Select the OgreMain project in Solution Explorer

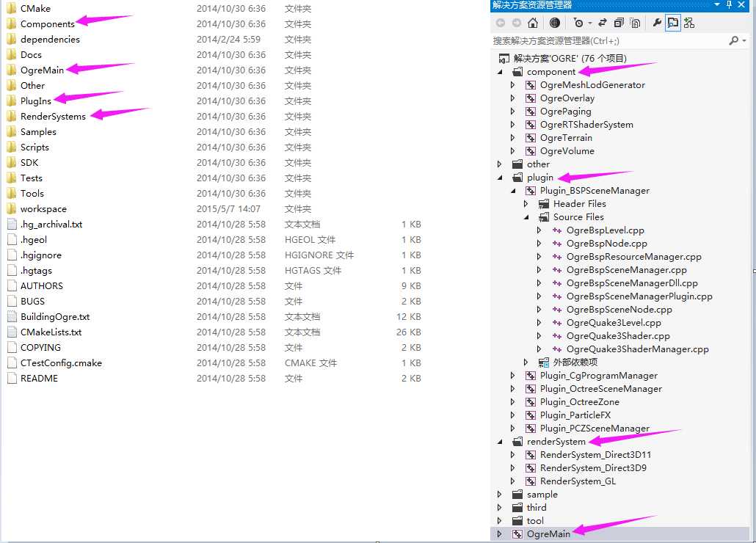tap(548, 534)
